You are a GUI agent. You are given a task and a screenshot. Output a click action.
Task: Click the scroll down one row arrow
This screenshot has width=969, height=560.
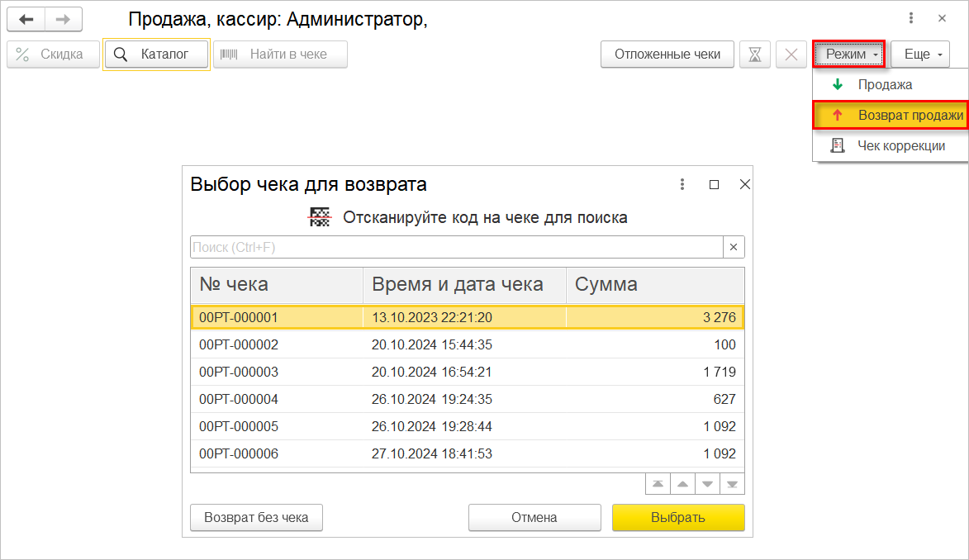pos(707,483)
